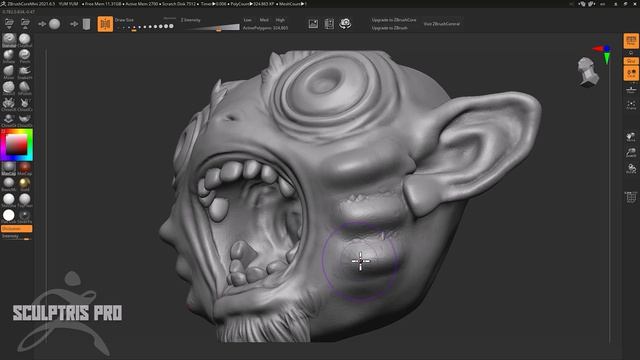Image resolution: width=640 pixels, height=360 pixels.
Task: Load the stone block starting primitive
Action: tap(86, 24)
